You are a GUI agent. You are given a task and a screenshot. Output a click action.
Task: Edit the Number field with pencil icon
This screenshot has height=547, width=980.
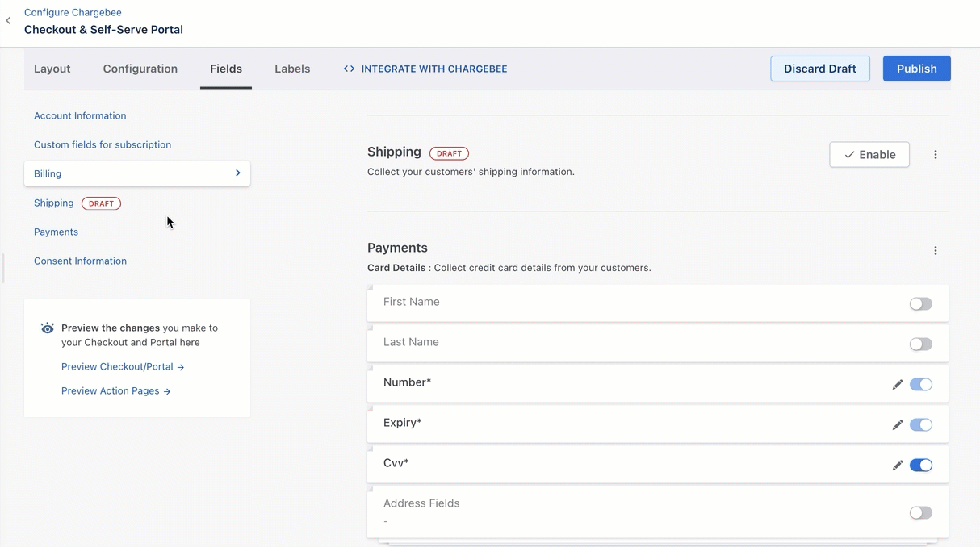(x=897, y=385)
